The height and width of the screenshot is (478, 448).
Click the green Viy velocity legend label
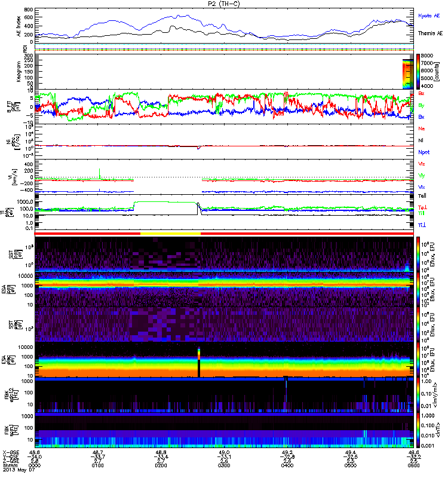click(x=422, y=176)
